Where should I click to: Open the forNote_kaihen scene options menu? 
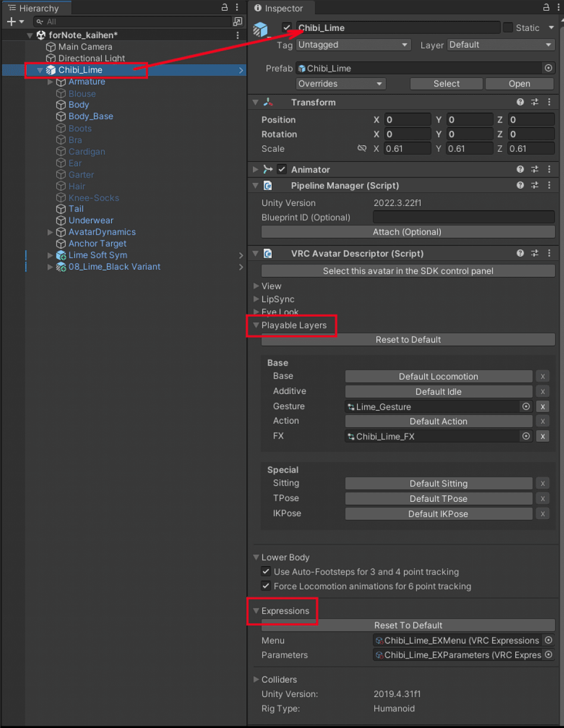click(237, 35)
